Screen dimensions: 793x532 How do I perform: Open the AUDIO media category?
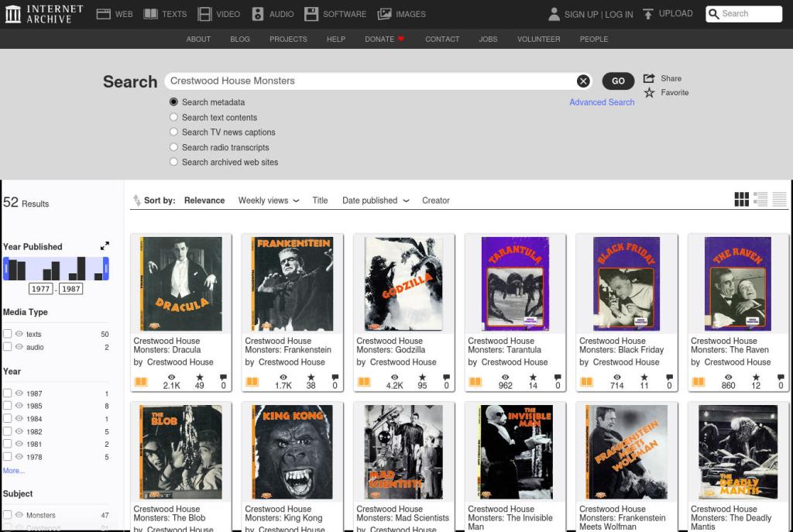coord(272,13)
